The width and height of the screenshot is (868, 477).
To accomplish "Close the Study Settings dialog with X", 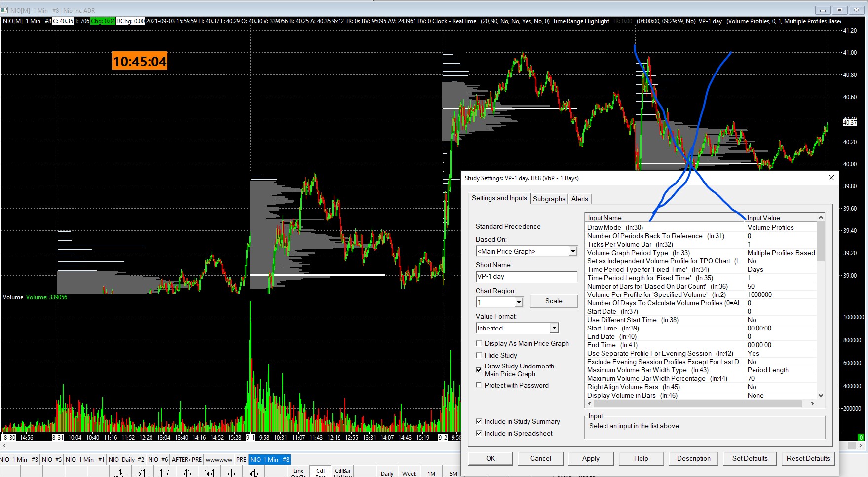I will 831,178.
